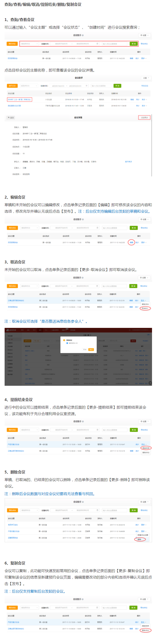This screenshot has width=158, height=644.
Task: Open 测试删除会议纪要 meeting link
Action: [14, 106]
